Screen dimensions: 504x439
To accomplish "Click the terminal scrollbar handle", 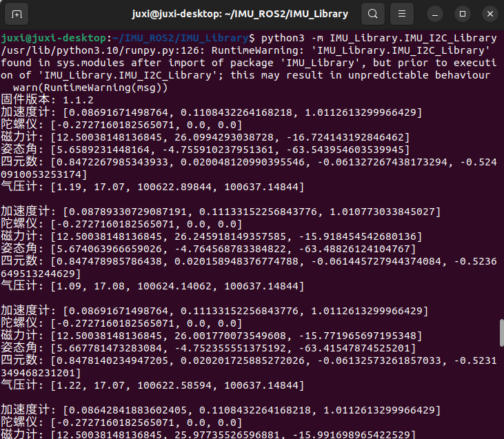I will pos(501,333).
